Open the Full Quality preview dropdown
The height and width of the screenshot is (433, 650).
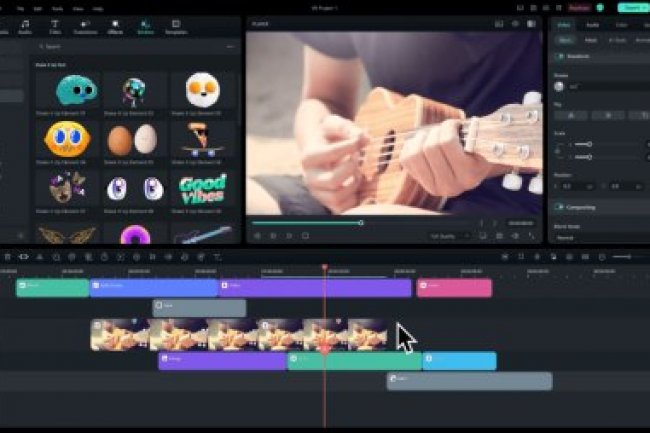(x=450, y=236)
